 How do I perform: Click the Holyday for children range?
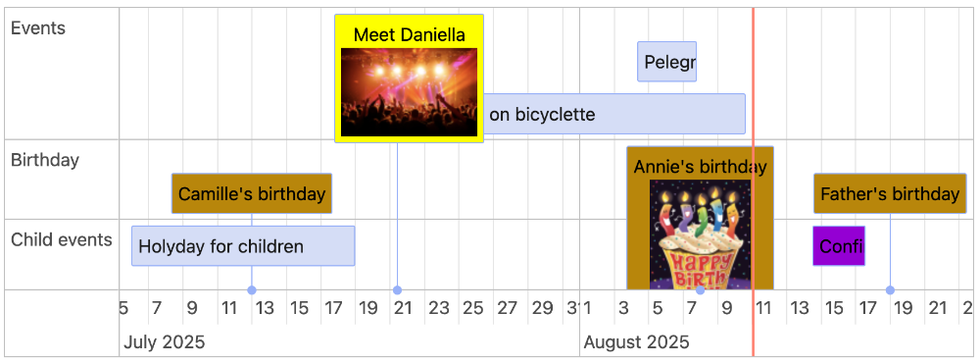tap(243, 246)
